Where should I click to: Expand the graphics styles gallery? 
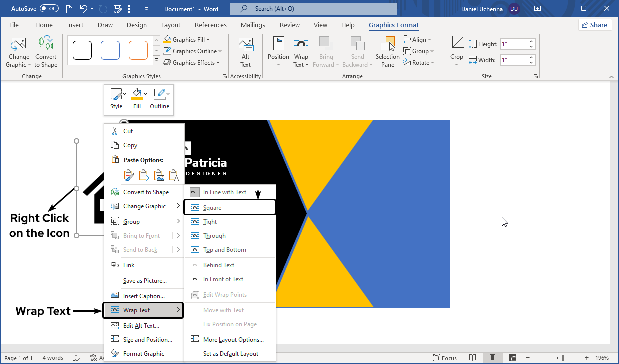tap(156, 61)
